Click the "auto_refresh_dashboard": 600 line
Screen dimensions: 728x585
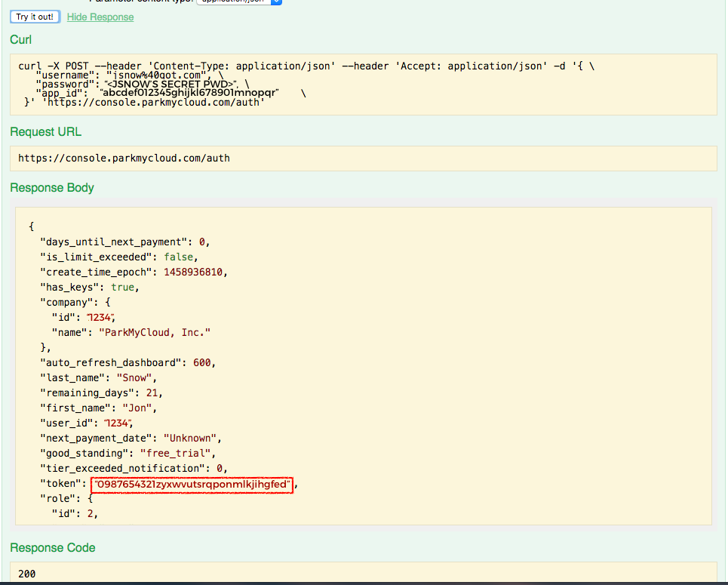(x=127, y=363)
